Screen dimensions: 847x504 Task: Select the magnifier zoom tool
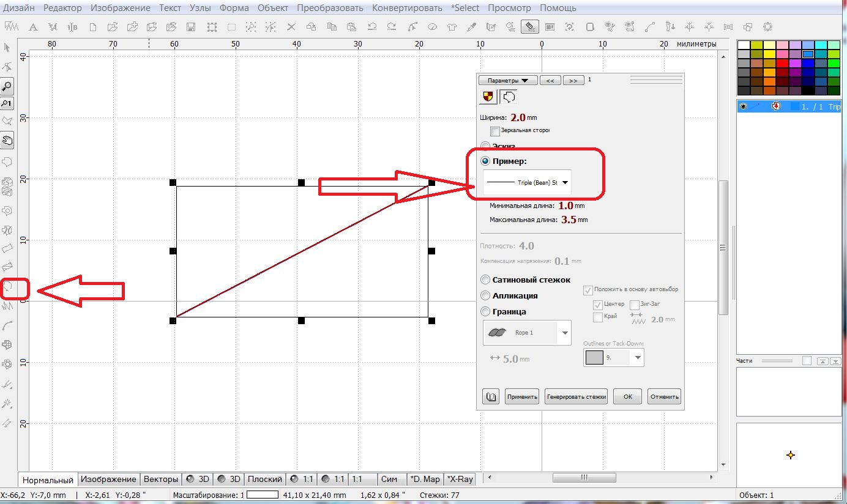pyautogui.click(x=7, y=86)
